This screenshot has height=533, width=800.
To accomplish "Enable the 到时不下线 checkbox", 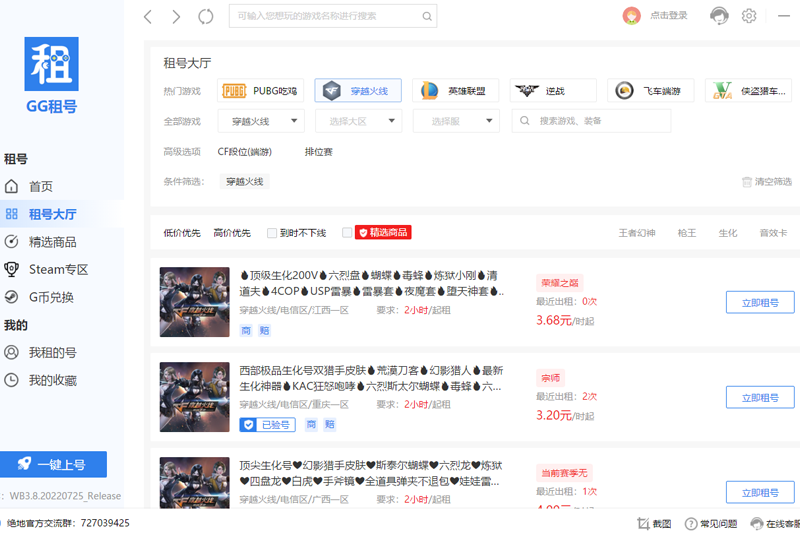I will pos(272,233).
